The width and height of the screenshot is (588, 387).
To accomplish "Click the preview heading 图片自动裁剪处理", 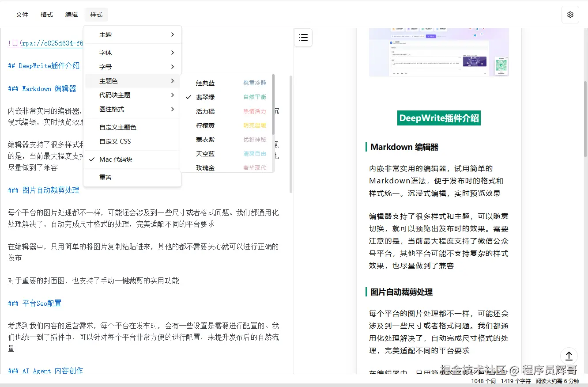I will coord(401,292).
